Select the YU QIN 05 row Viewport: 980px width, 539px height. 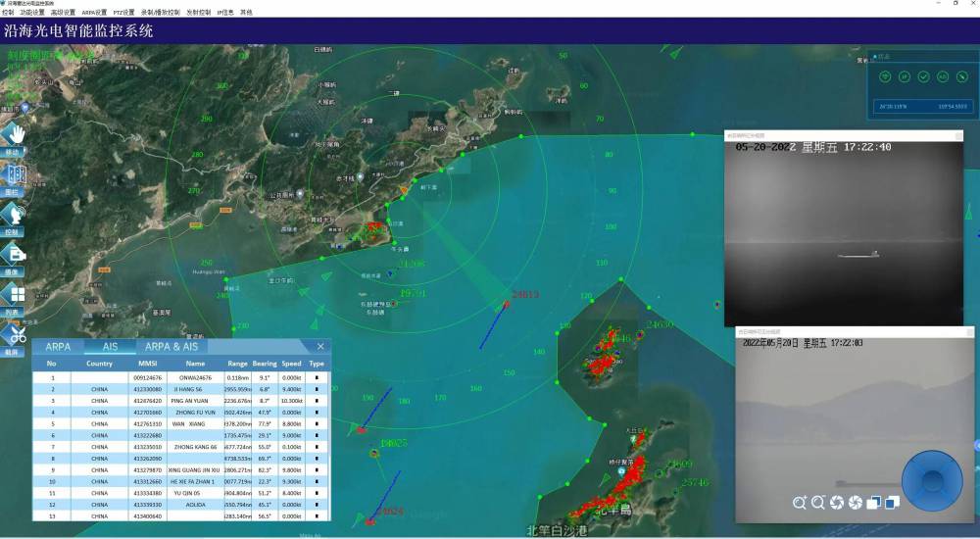coord(181,493)
